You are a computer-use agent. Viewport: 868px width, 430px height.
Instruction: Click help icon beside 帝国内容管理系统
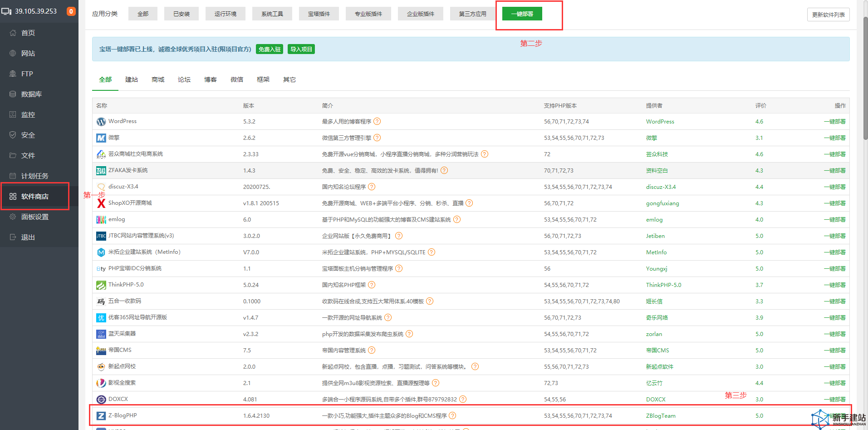(x=372, y=350)
